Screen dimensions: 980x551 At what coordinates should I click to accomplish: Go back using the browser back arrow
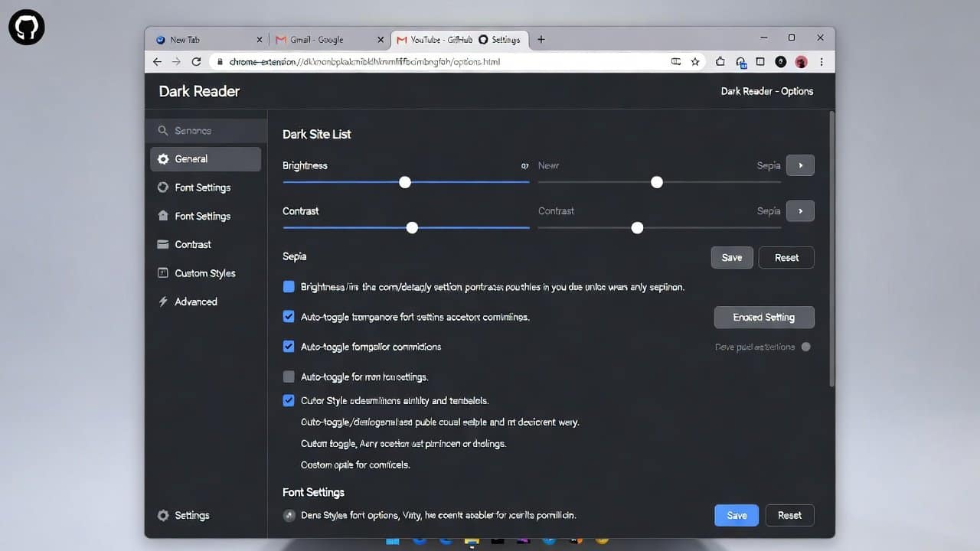[x=158, y=61]
